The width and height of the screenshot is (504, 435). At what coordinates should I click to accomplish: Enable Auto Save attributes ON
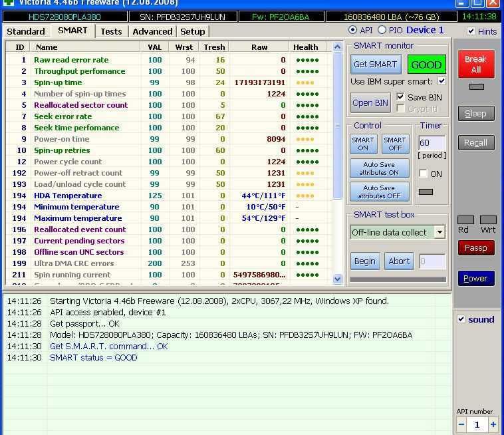click(x=379, y=168)
